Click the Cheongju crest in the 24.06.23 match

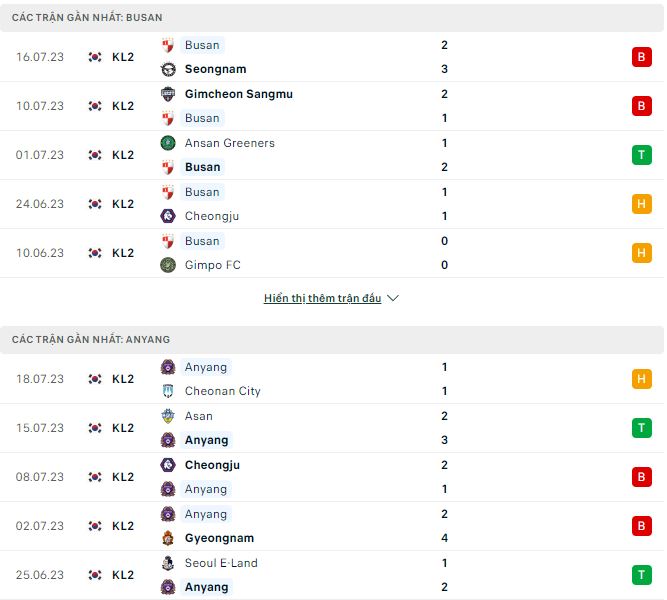pos(168,216)
